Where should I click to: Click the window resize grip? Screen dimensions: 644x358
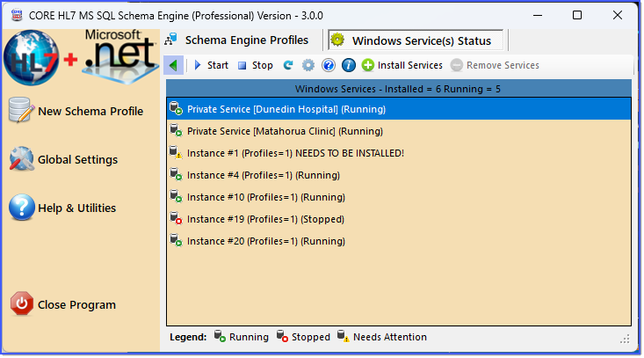coord(625,340)
